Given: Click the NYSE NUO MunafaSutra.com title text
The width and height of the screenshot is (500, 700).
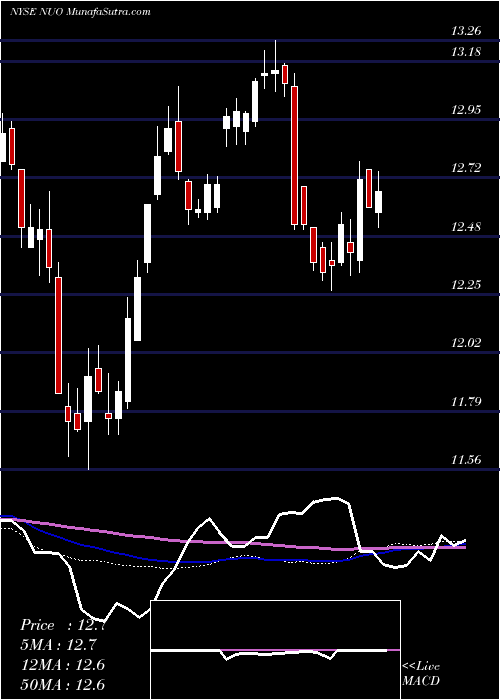Looking at the screenshot, I should (x=80, y=12).
